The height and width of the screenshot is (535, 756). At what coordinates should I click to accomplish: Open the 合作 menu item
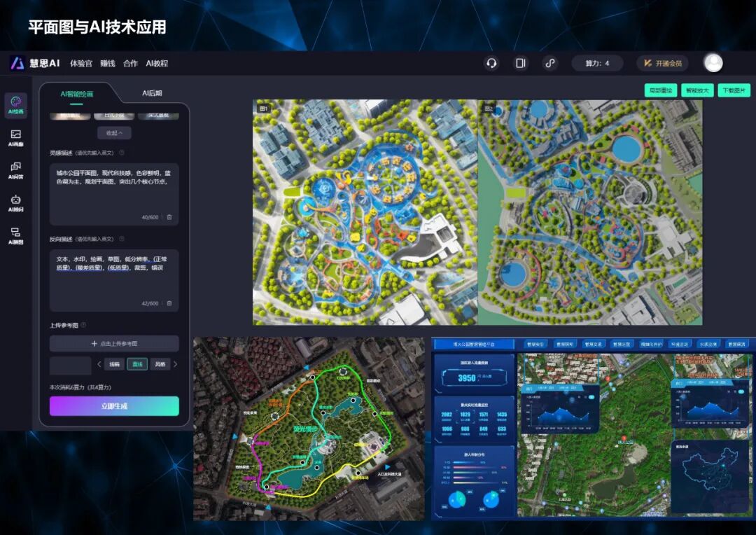coord(131,63)
